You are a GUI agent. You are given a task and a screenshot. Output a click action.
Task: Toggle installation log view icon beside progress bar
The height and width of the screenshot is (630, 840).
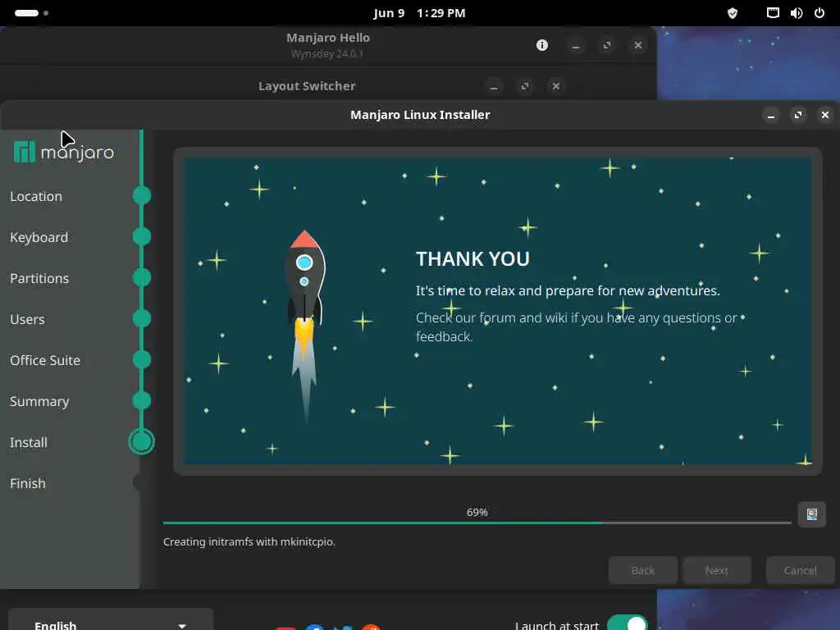pos(811,514)
